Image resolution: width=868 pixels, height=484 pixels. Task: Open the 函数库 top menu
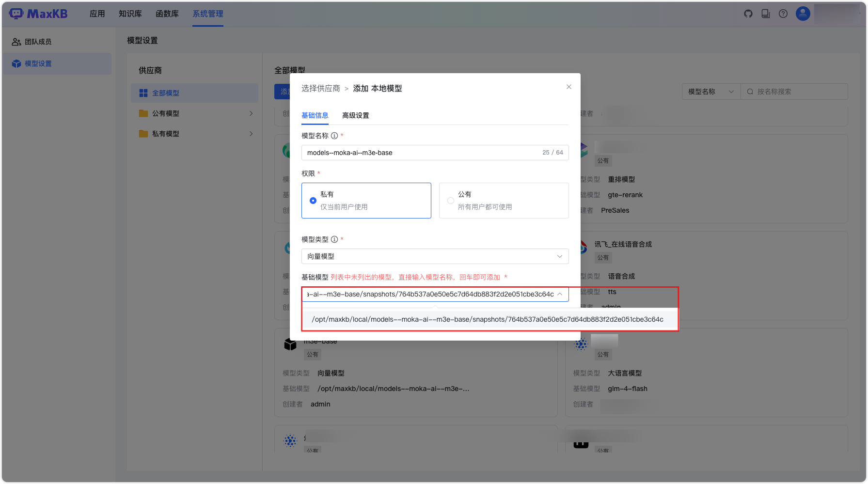coord(167,14)
